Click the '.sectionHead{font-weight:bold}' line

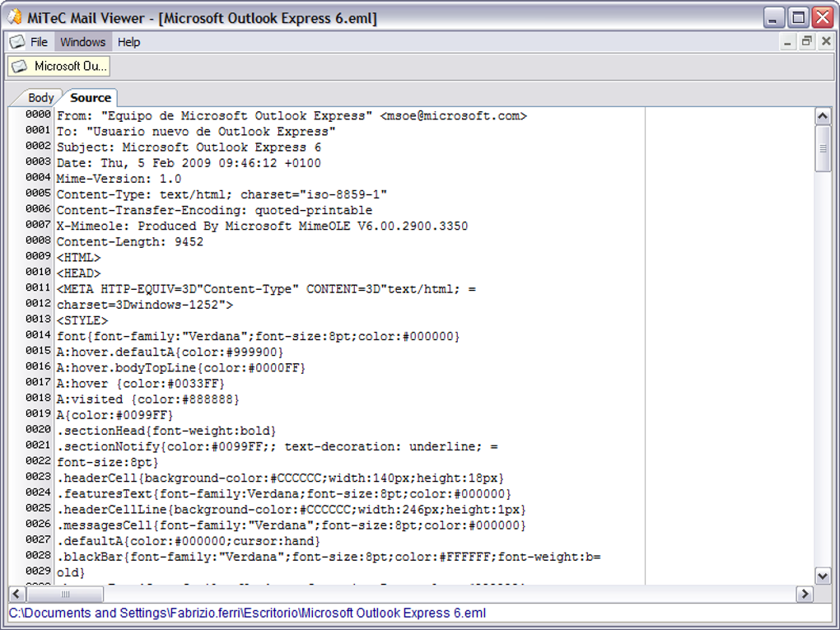(x=166, y=431)
